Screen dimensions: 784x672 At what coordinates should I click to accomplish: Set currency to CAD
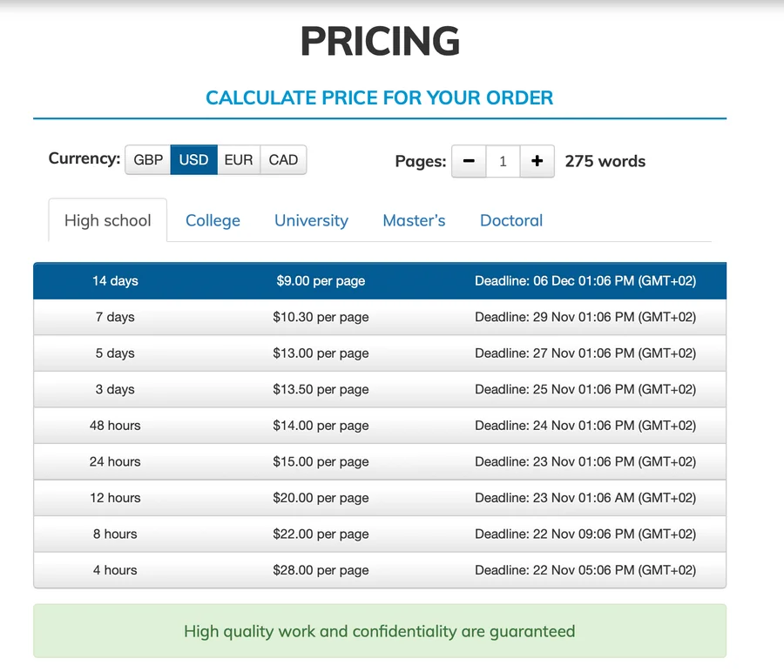[x=283, y=160]
